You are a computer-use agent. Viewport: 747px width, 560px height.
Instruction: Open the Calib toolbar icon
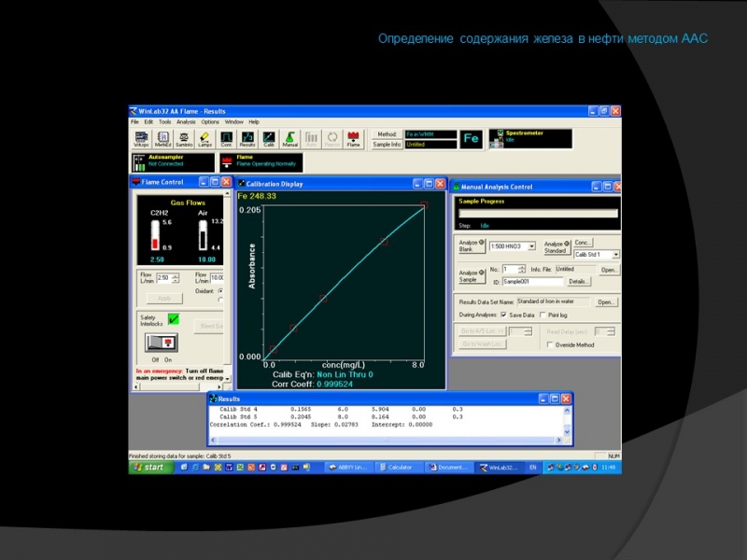point(269,139)
